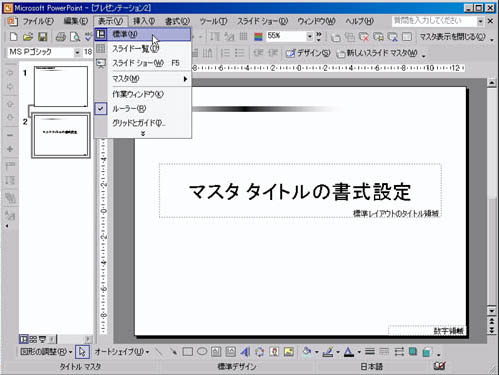
Task: Show the grid icon in toolbar
Action: 244,36
